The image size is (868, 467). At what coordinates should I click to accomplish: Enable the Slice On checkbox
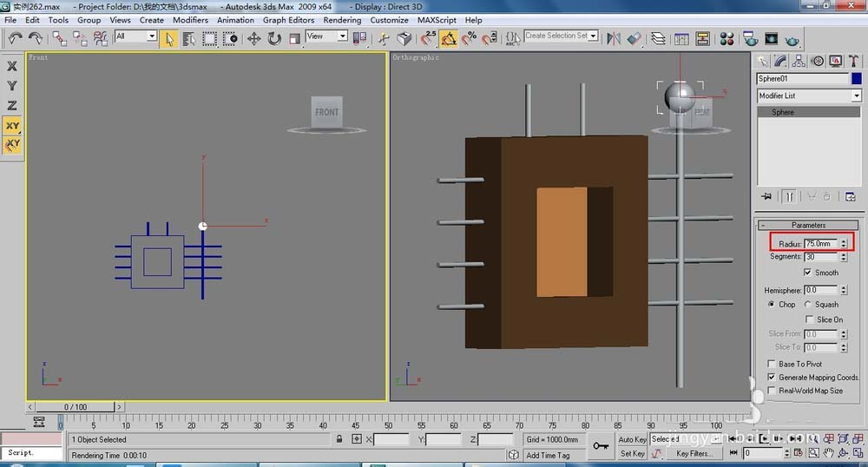[809, 319]
